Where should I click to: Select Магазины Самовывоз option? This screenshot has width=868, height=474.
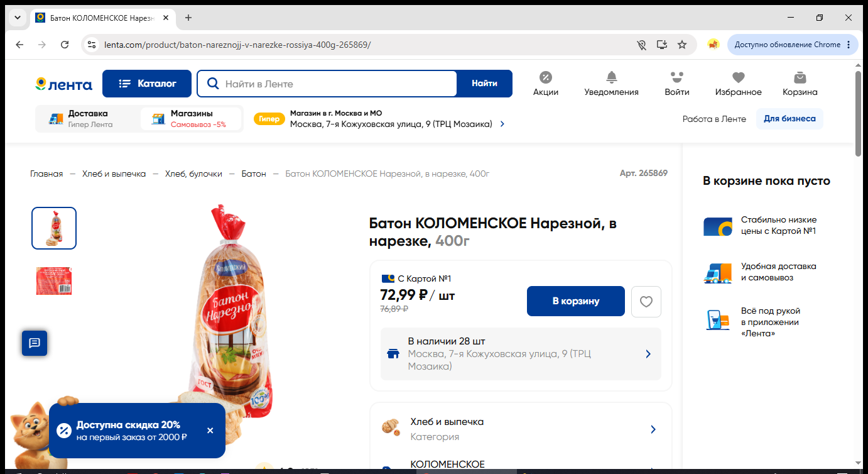[191, 119]
